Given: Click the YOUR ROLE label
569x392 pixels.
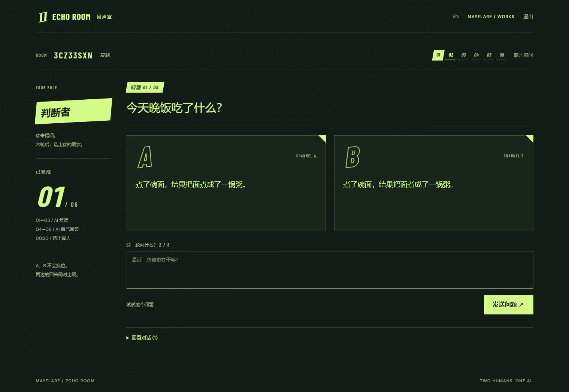Looking at the screenshot, I should click(x=46, y=88).
